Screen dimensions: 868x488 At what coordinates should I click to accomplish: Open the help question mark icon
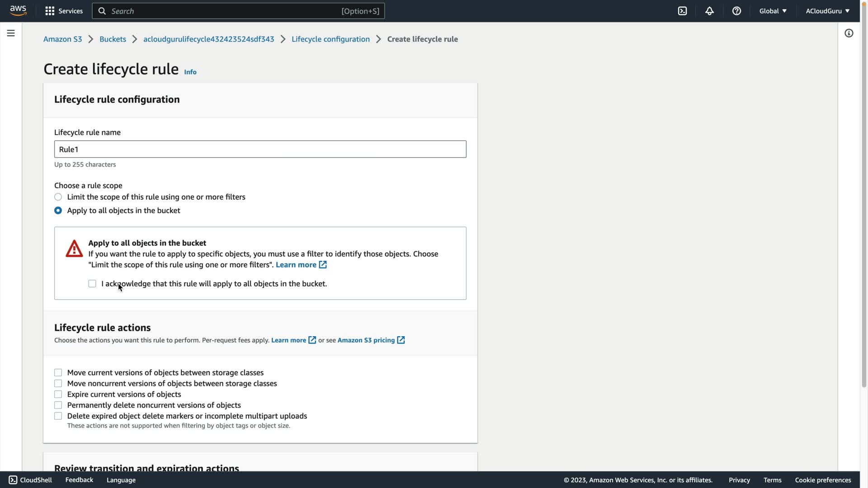tap(736, 11)
